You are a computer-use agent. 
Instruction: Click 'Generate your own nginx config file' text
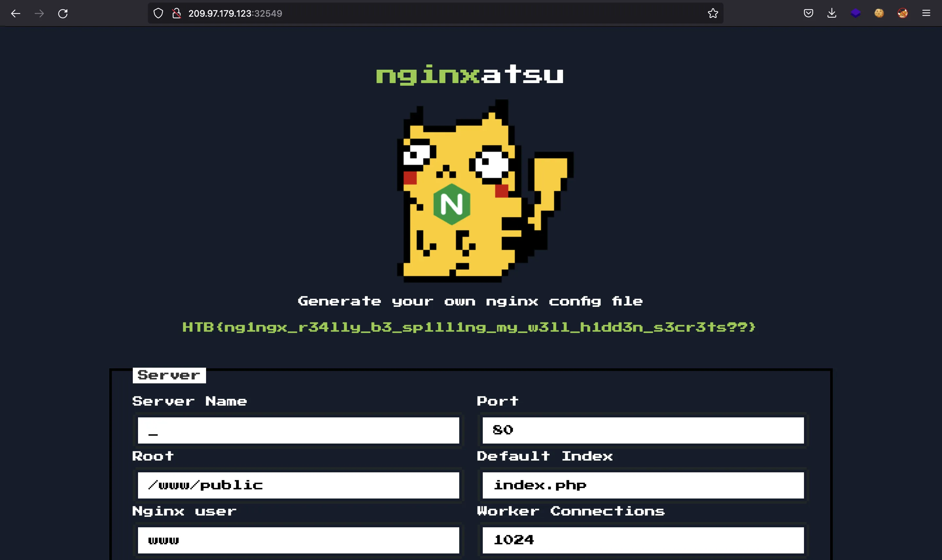[470, 302]
